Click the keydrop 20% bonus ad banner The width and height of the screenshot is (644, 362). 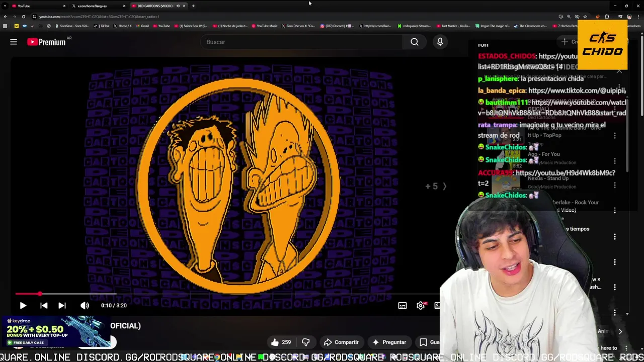(x=55, y=332)
